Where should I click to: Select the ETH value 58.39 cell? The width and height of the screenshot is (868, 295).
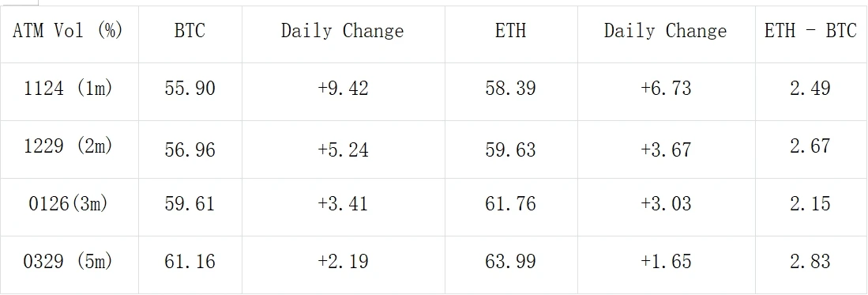coord(511,91)
